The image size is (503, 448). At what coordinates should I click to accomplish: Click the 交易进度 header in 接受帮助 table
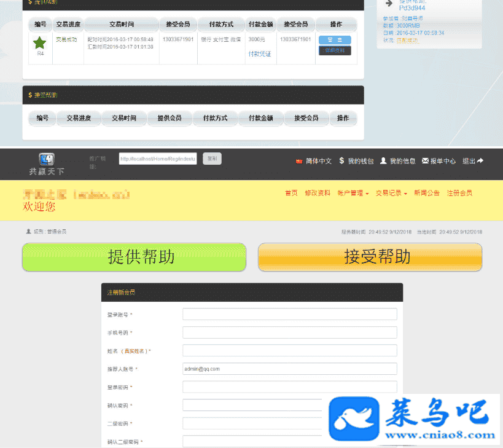[x=79, y=118]
